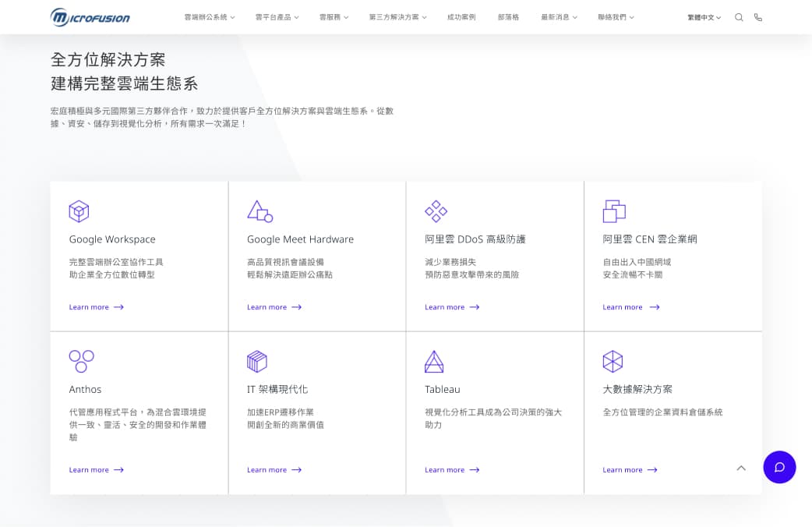Expand the 第三方解決方案 menu
The height and width of the screenshot is (527, 812).
(x=397, y=17)
